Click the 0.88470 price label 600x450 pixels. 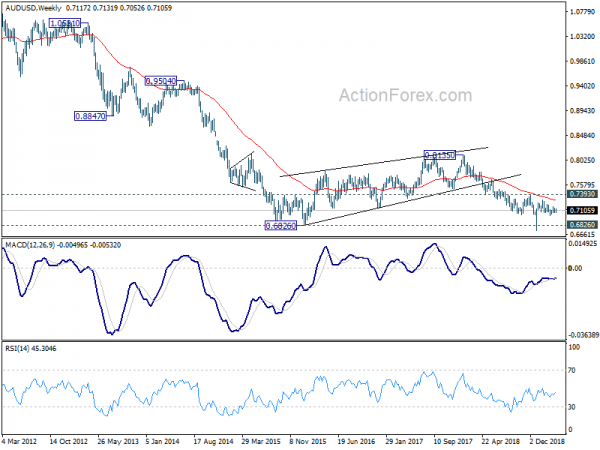tap(90, 116)
